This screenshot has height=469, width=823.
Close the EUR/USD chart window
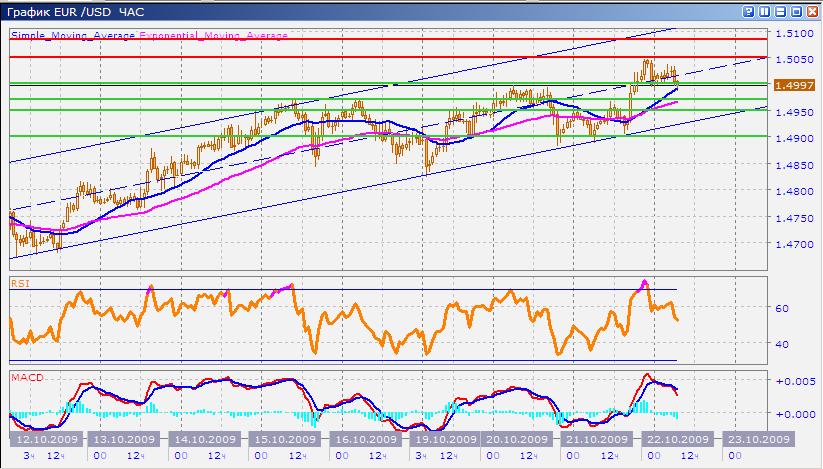click(x=813, y=12)
